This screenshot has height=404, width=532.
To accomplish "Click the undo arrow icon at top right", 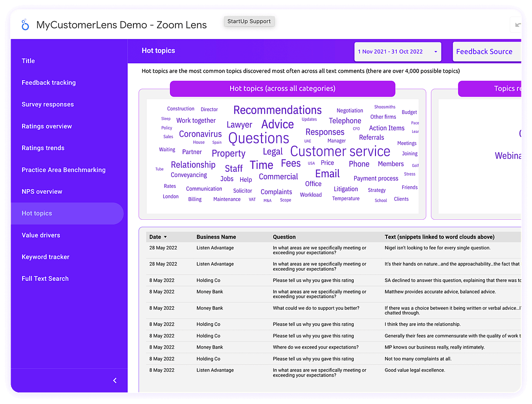I will [517, 25].
